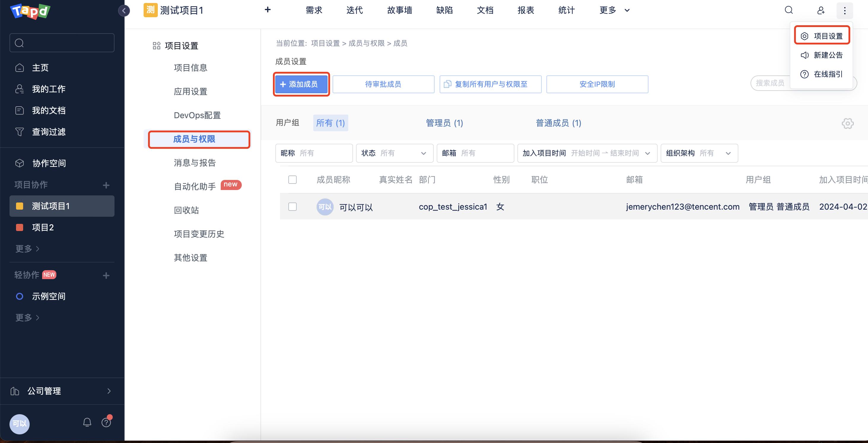Open 协作空间 in the sidebar
The width and height of the screenshot is (868, 443).
40,163
